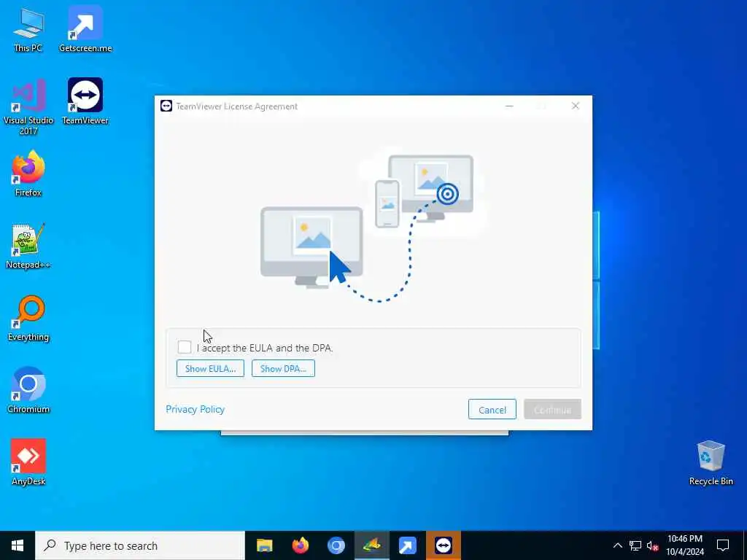Select the Chromium desktop shortcut
The width and height of the screenshot is (747, 560).
(x=28, y=391)
